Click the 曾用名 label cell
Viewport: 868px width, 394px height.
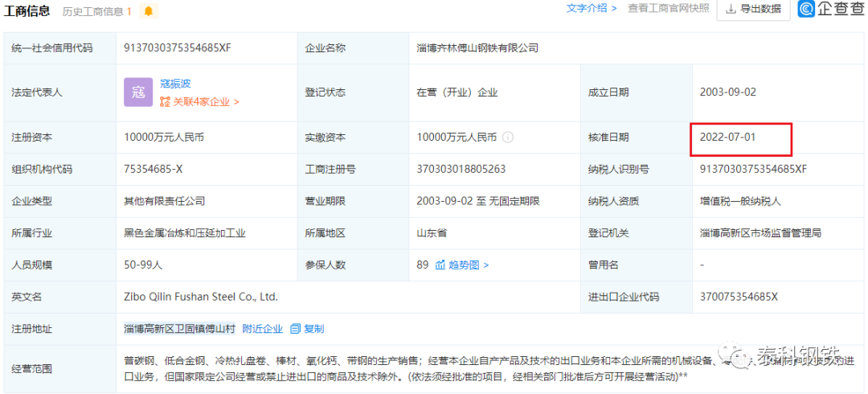636,265
